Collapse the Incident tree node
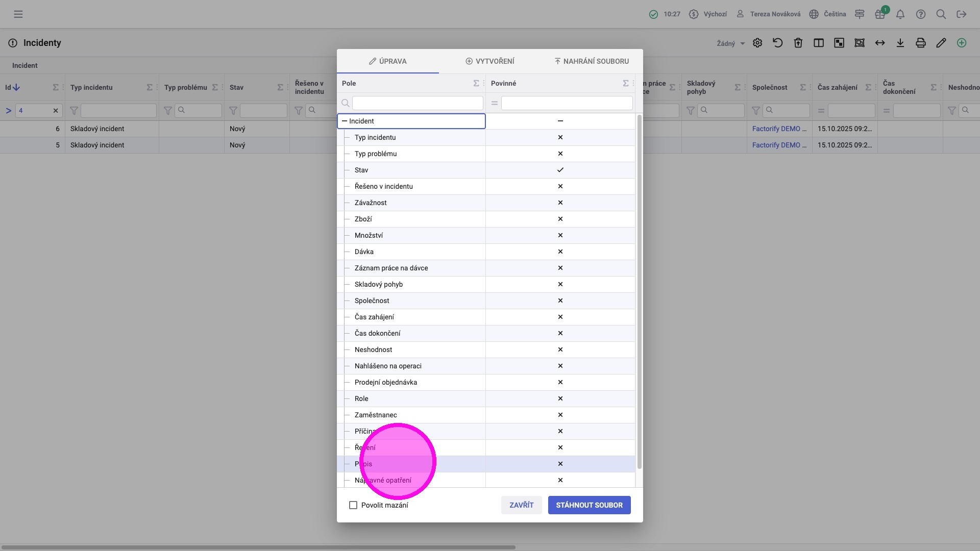 click(x=345, y=121)
